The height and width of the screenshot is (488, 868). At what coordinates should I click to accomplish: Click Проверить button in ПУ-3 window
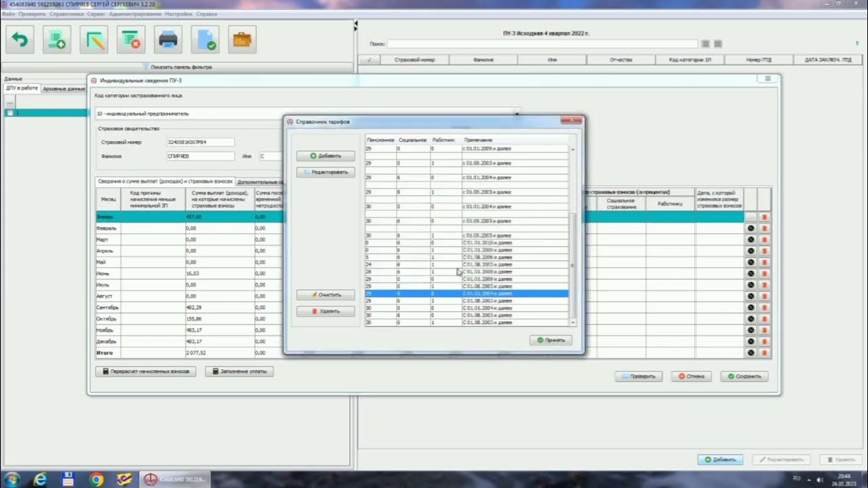638,376
